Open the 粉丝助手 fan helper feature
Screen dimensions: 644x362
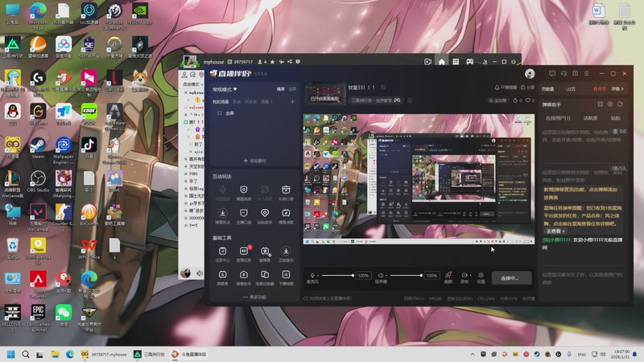(x=265, y=216)
